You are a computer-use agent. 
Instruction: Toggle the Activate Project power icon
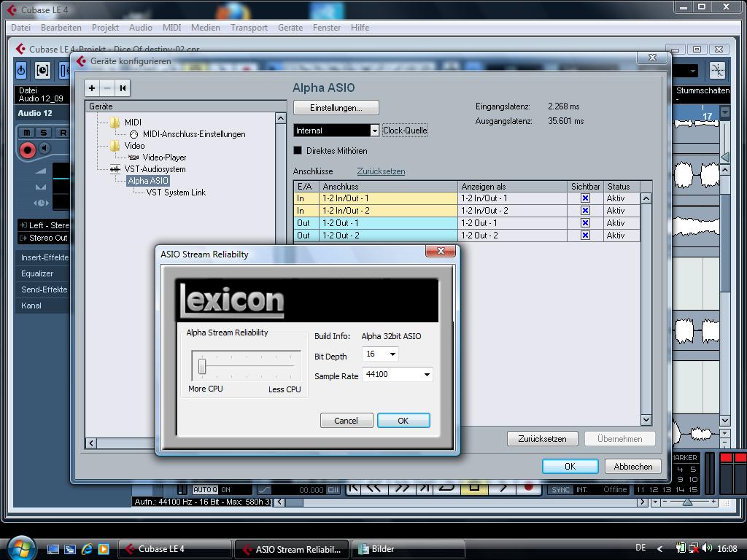pyautogui.click(x=21, y=71)
